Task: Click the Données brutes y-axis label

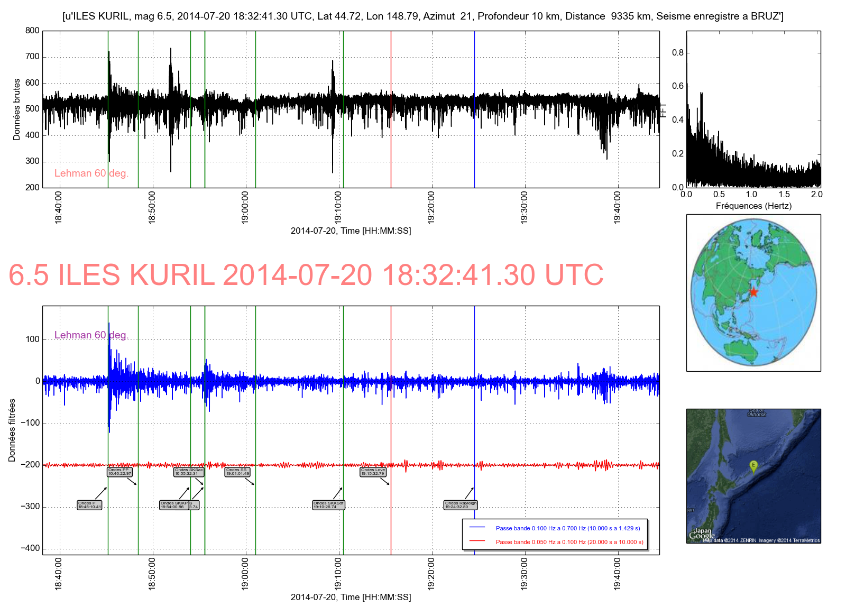Action: pos(17,109)
